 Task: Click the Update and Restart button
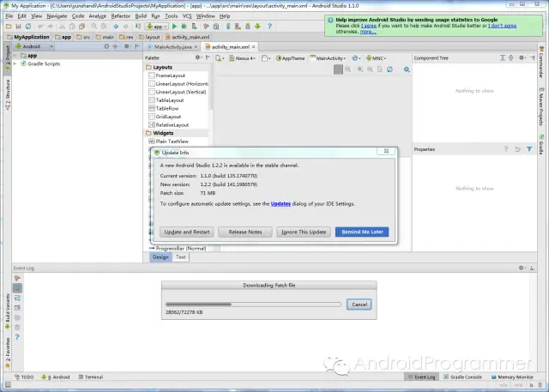[x=187, y=232]
